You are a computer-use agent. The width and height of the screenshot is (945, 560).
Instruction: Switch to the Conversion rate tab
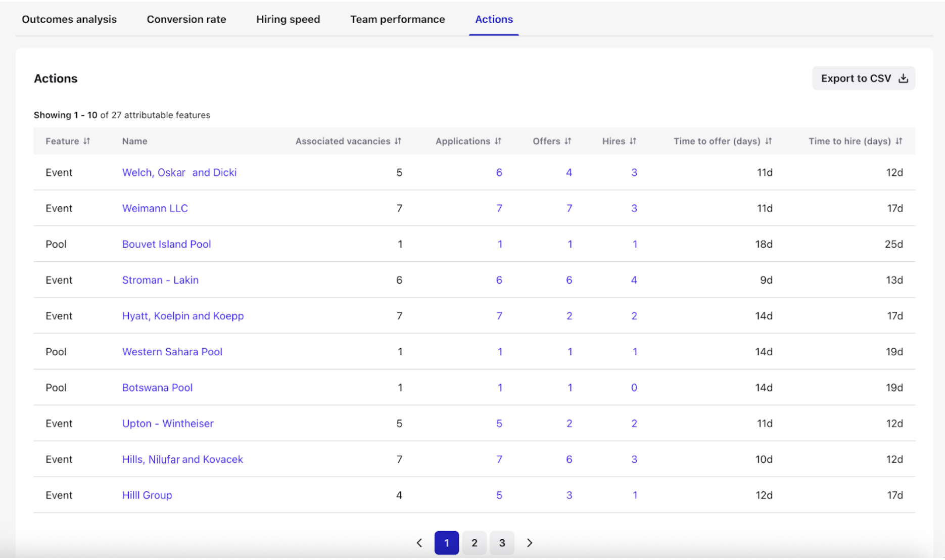tap(186, 19)
